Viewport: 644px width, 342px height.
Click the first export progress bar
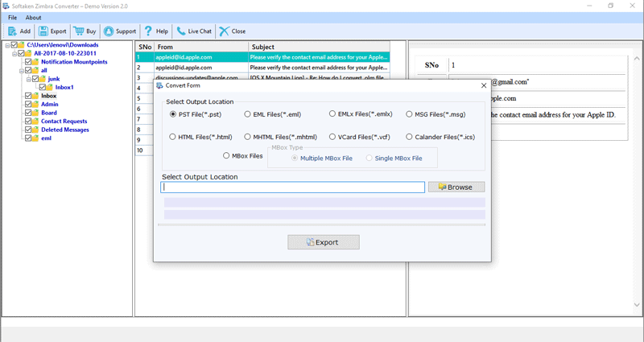(x=324, y=203)
